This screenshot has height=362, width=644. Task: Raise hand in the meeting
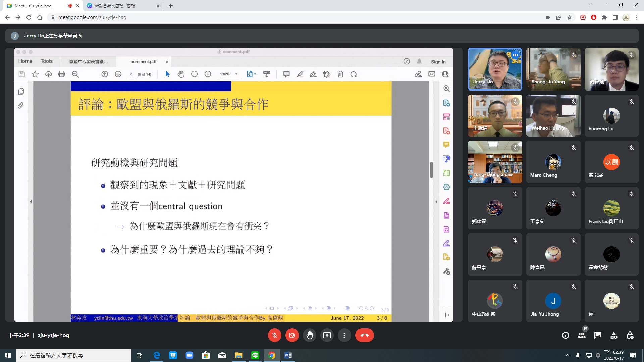point(309,335)
